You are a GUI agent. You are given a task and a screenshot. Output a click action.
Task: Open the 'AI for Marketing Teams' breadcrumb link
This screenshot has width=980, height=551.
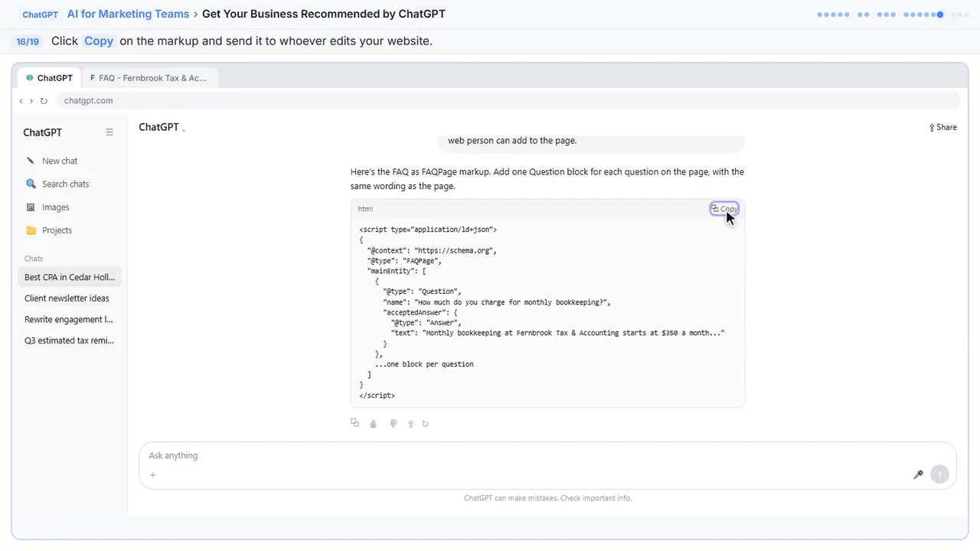coord(128,14)
